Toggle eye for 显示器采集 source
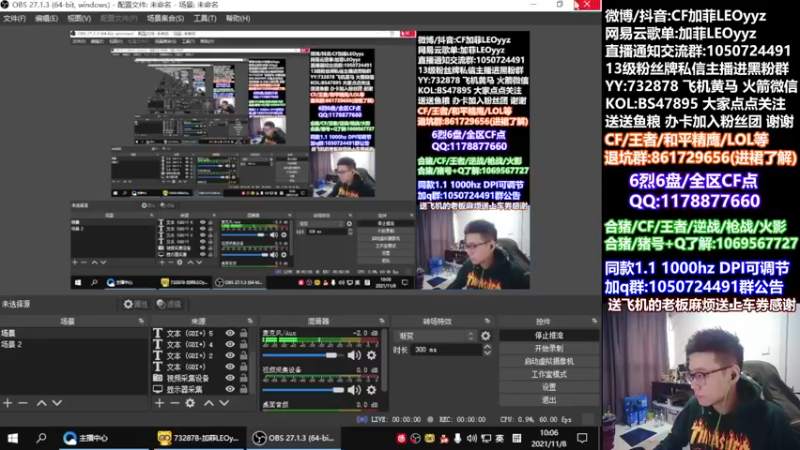The height and width of the screenshot is (450, 800). 230,389
